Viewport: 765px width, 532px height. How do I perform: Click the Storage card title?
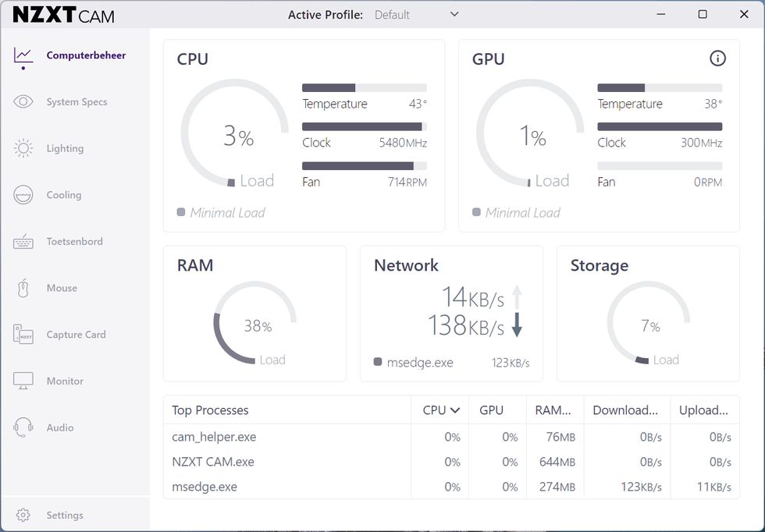click(600, 266)
